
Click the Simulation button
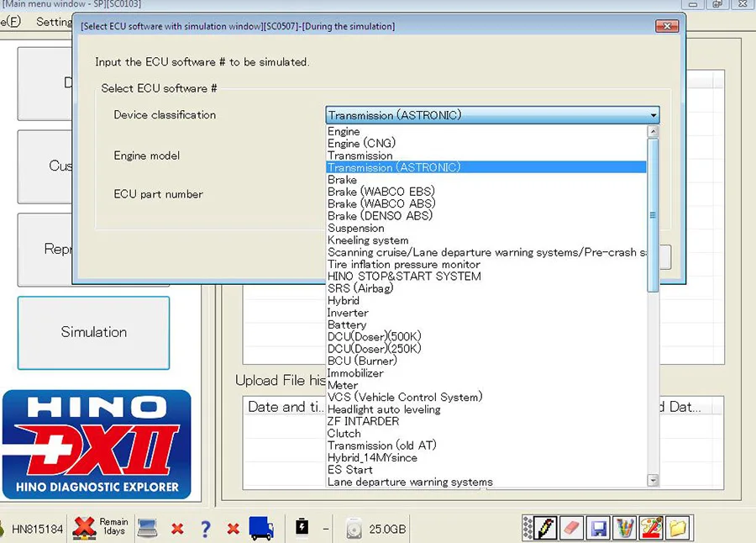tap(93, 333)
